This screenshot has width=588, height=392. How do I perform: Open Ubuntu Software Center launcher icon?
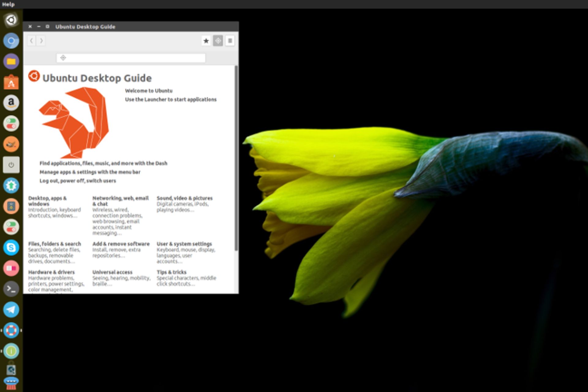click(11, 82)
